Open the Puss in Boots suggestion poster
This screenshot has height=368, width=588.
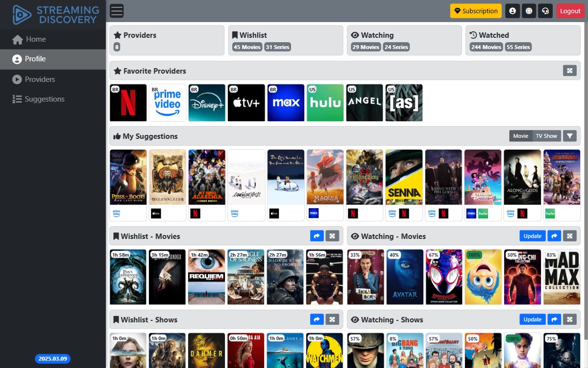pyautogui.click(x=128, y=177)
